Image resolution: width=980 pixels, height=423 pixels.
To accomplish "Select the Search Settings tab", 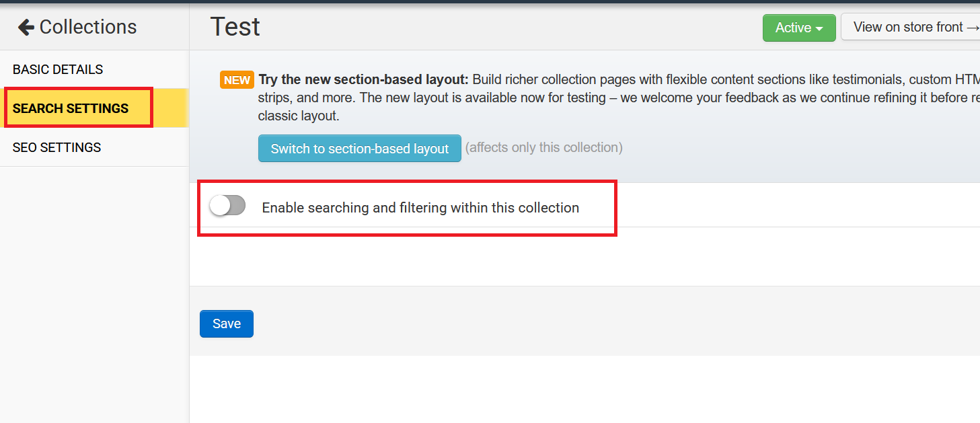I will [71, 108].
